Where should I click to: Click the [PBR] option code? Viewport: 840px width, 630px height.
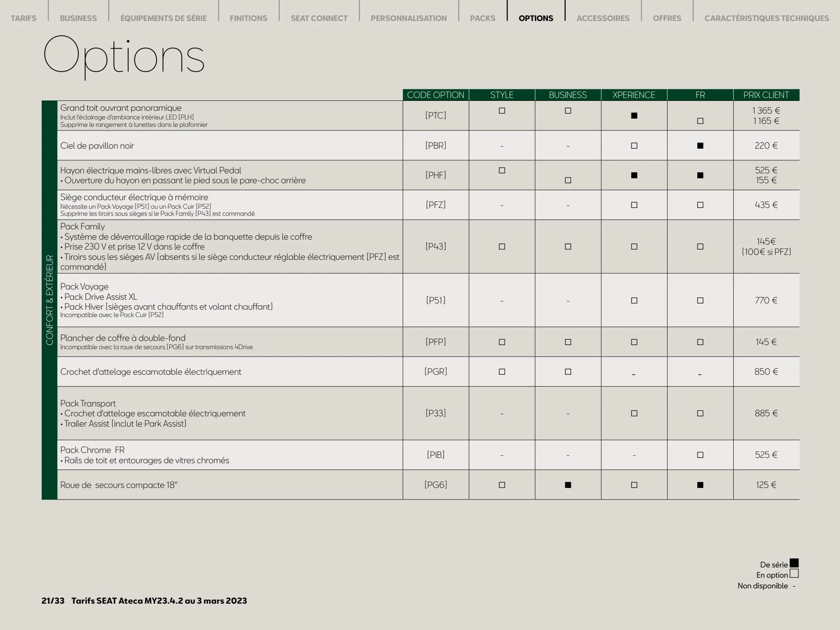436,146
